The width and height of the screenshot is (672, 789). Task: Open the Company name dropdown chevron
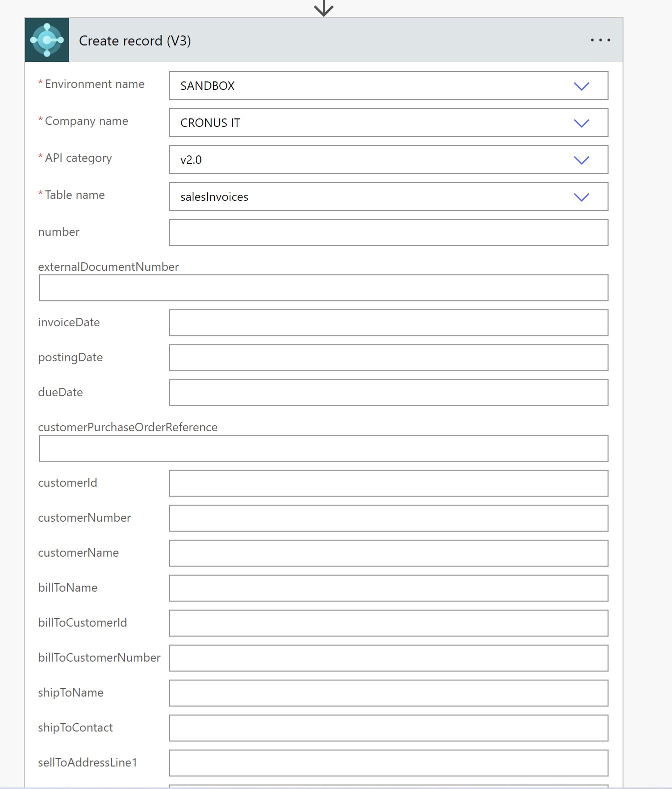pos(581,123)
